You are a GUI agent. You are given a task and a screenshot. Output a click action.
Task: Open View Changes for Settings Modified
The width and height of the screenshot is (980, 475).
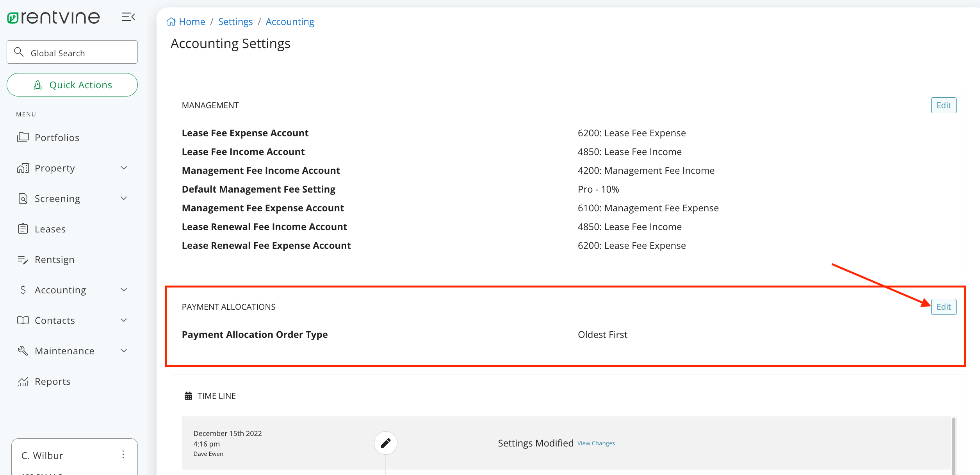click(x=596, y=443)
